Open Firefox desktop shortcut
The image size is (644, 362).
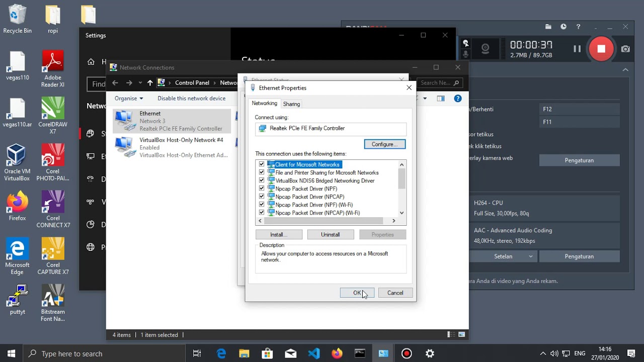coord(17,206)
